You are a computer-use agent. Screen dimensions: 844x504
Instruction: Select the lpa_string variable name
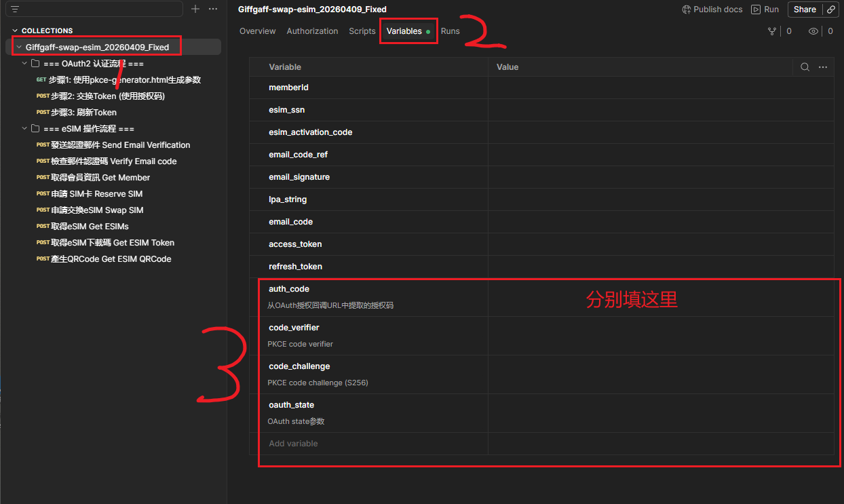pos(288,199)
